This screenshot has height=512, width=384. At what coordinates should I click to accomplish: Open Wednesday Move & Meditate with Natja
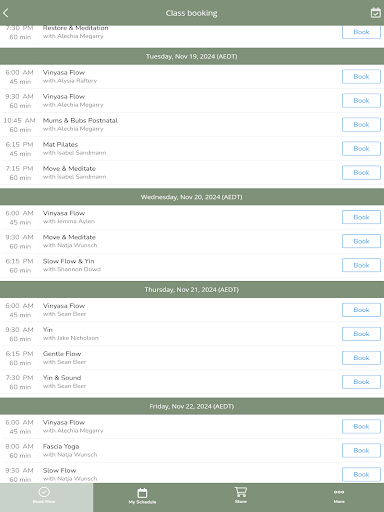(x=192, y=241)
